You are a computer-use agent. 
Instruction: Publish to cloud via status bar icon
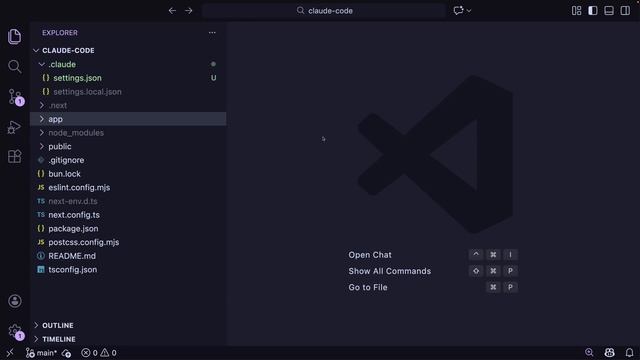67,353
